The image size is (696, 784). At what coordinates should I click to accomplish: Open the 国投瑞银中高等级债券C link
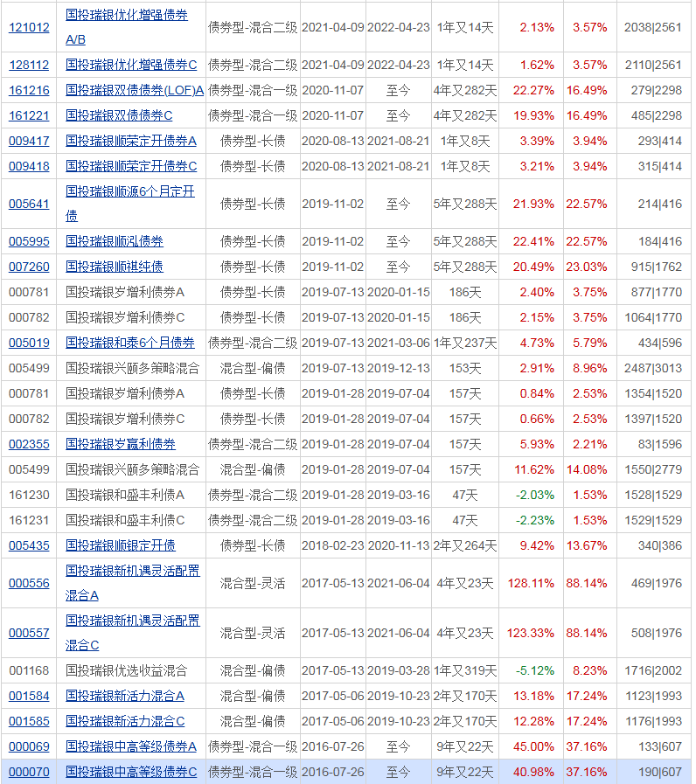[131, 773]
